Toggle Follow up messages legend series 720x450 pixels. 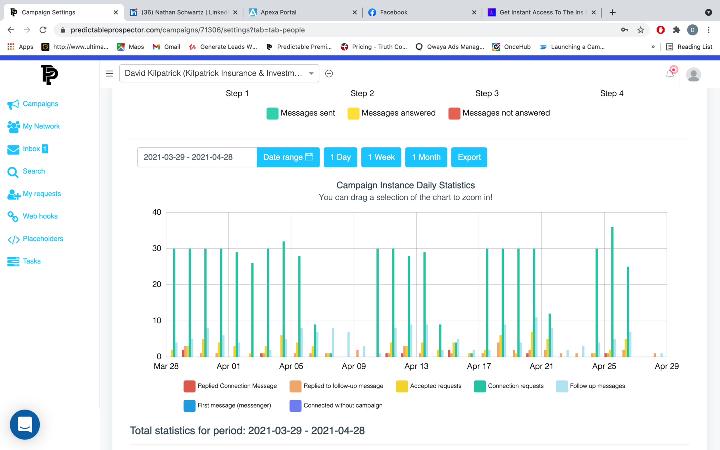(591, 386)
